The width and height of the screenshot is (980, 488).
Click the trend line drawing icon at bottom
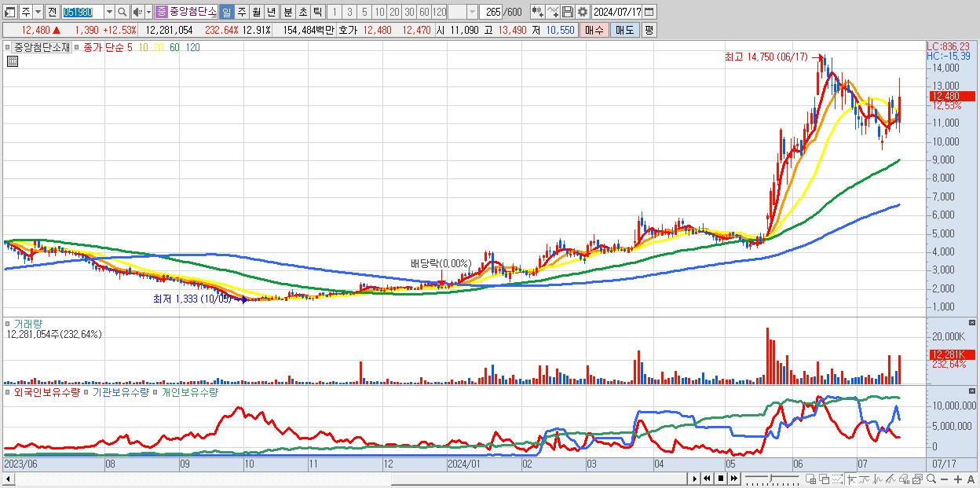point(865,479)
